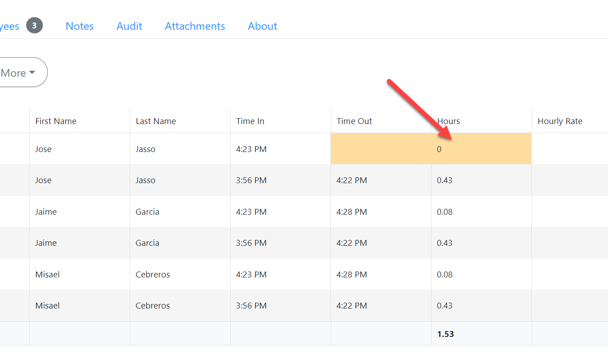Click the highlighted Hours cell showing 0
Image resolution: width=608 pixels, height=364 pixels.
[481, 149]
